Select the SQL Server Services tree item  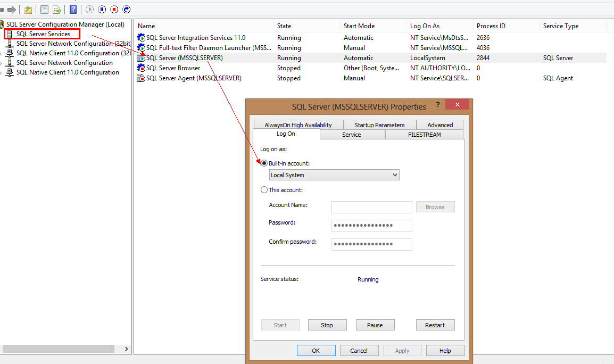43,34
